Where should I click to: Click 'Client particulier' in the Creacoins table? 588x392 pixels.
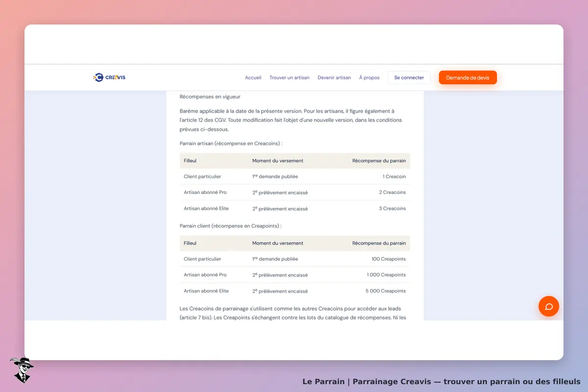pyautogui.click(x=202, y=176)
